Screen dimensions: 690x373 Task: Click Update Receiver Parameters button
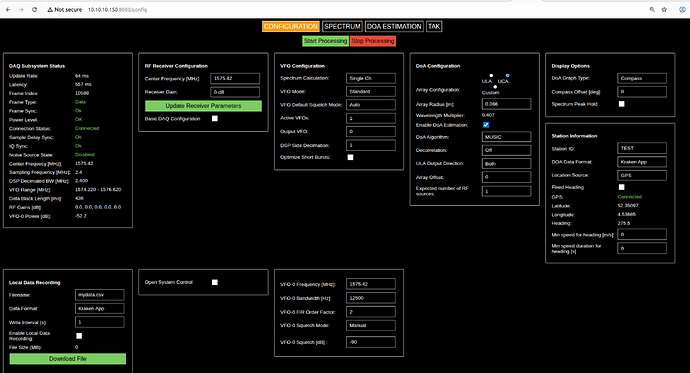[203, 106]
